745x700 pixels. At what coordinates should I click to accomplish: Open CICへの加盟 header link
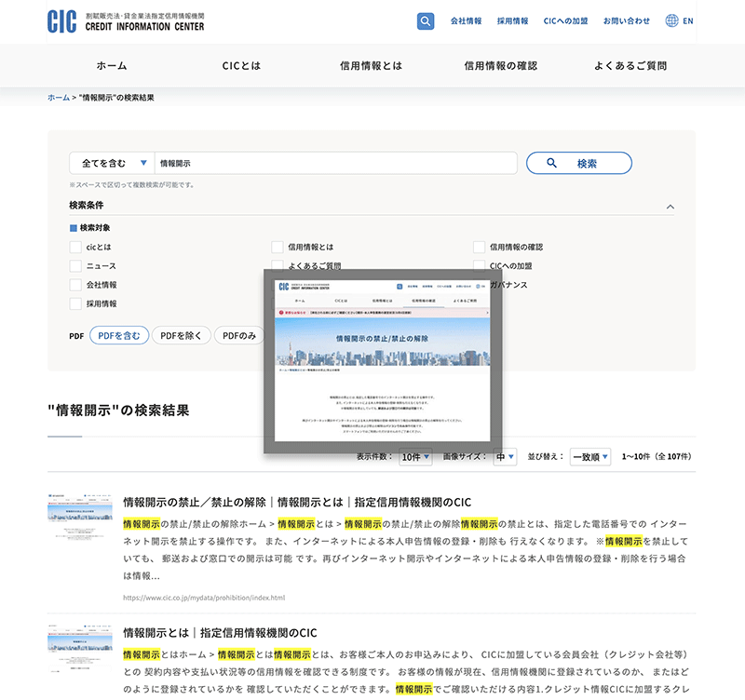[565, 20]
